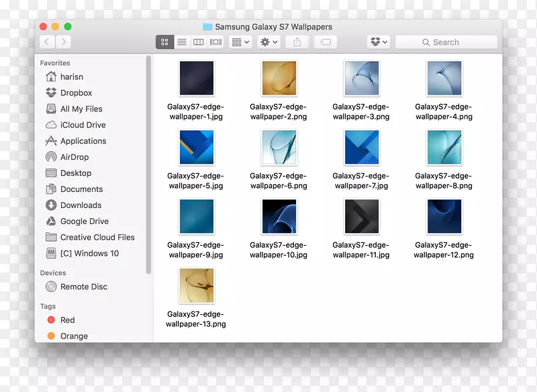Go forward with the right arrow

(x=64, y=42)
